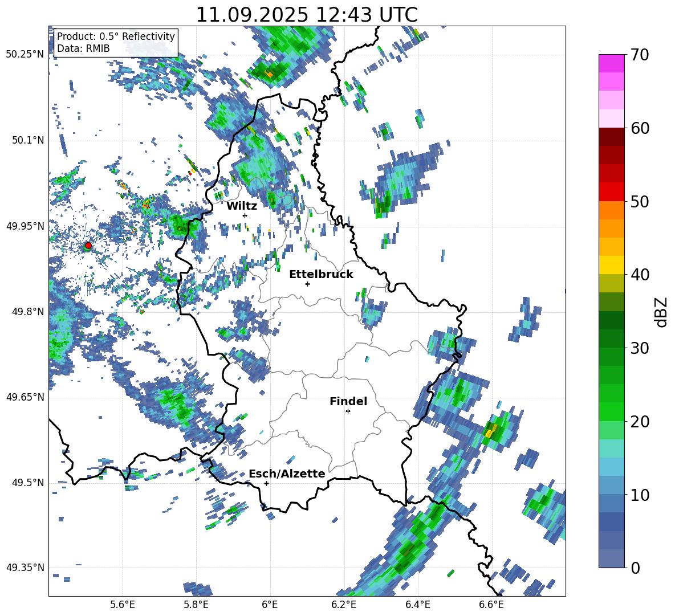Click the 6.4°E longitude label
Screen dimensions: 675x616
pos(417,605)
